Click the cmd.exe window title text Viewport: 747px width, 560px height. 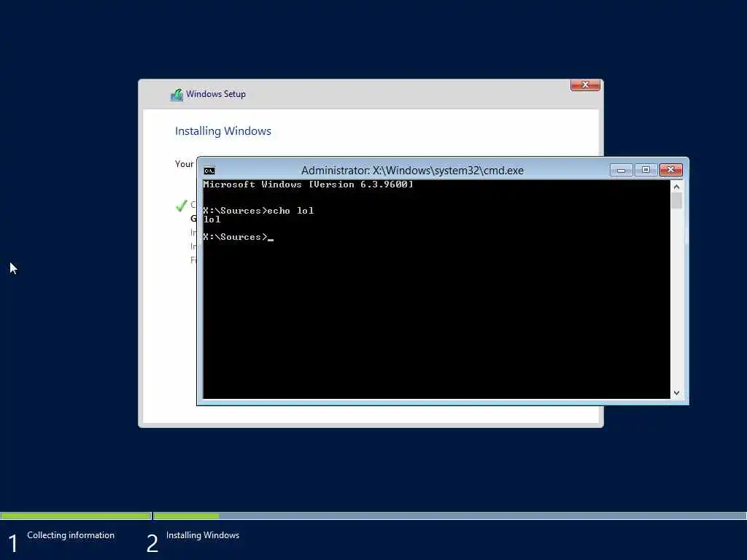click(412, 171)
